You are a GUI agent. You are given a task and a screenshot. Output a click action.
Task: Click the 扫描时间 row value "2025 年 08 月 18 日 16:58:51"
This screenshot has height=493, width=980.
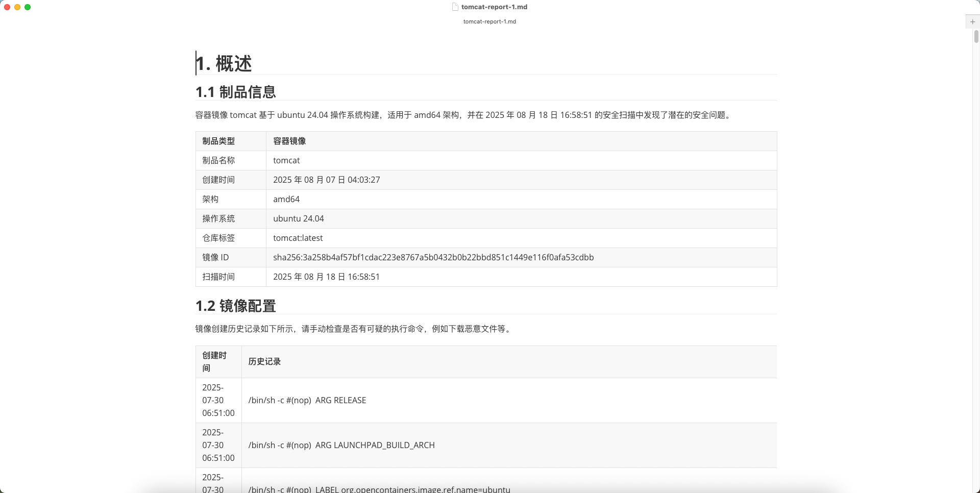326,277
